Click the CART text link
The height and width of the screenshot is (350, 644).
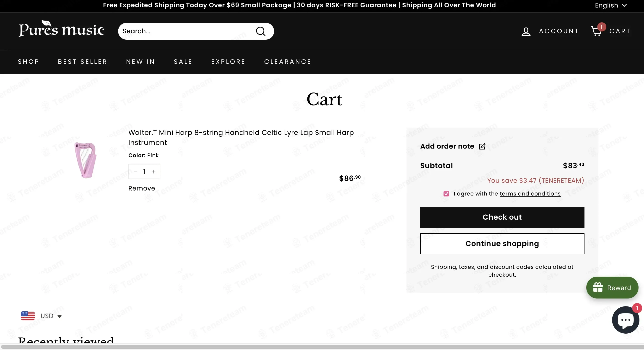click(x=620, y=31)
